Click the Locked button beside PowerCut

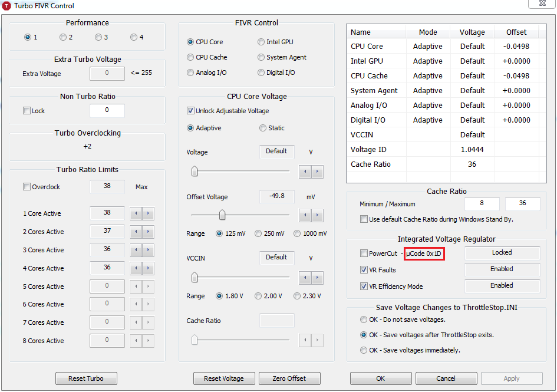click(502, 253)
